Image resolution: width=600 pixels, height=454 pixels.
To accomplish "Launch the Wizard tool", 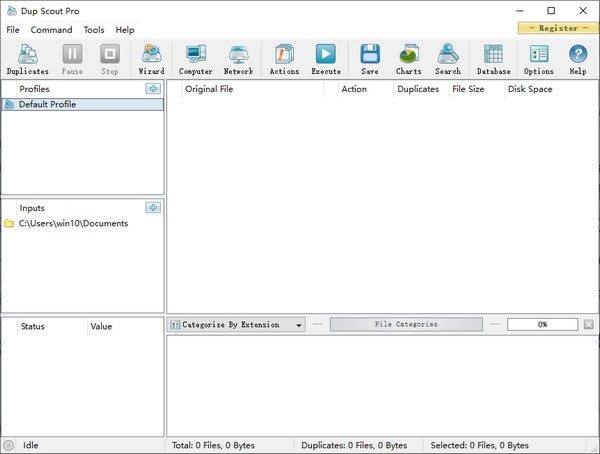I will pyautogui.click(x=152, y=59).
